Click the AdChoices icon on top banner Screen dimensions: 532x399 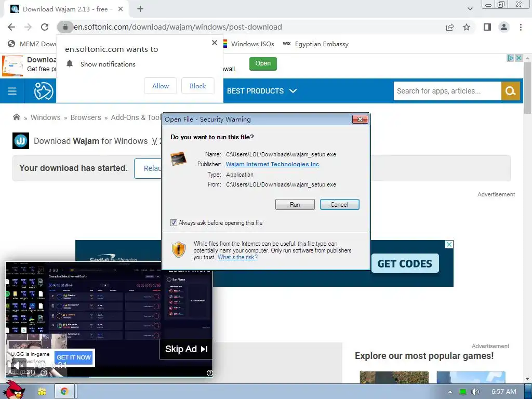(x=510, y=58)
